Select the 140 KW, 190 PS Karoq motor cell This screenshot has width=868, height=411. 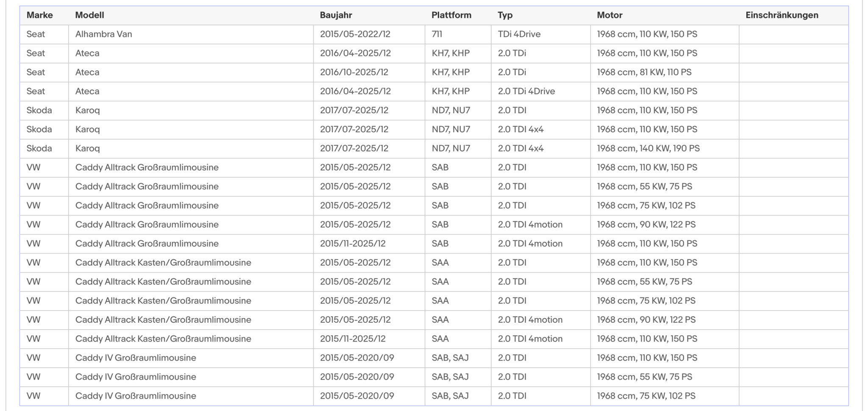pyautogui.click(x=665, y=148)
